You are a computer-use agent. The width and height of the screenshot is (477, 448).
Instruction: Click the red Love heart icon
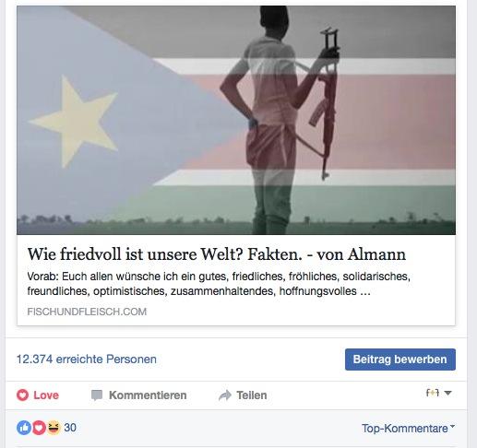22,395
